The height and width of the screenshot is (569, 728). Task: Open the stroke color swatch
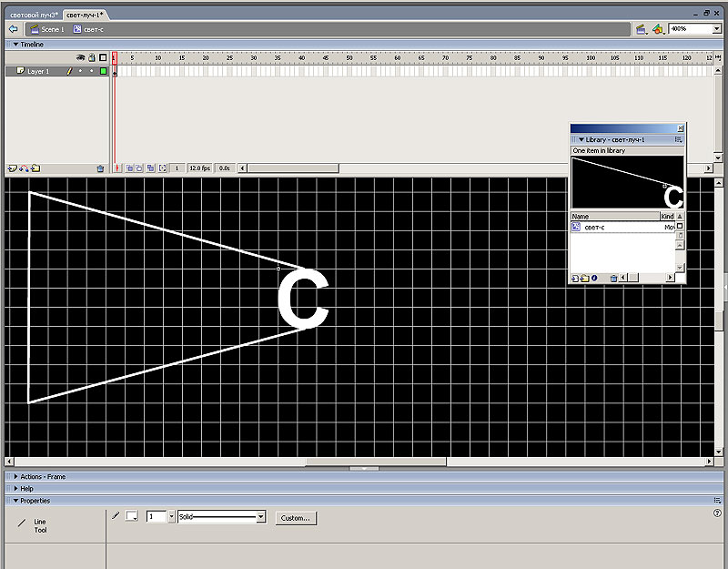[x=131, y=517]
